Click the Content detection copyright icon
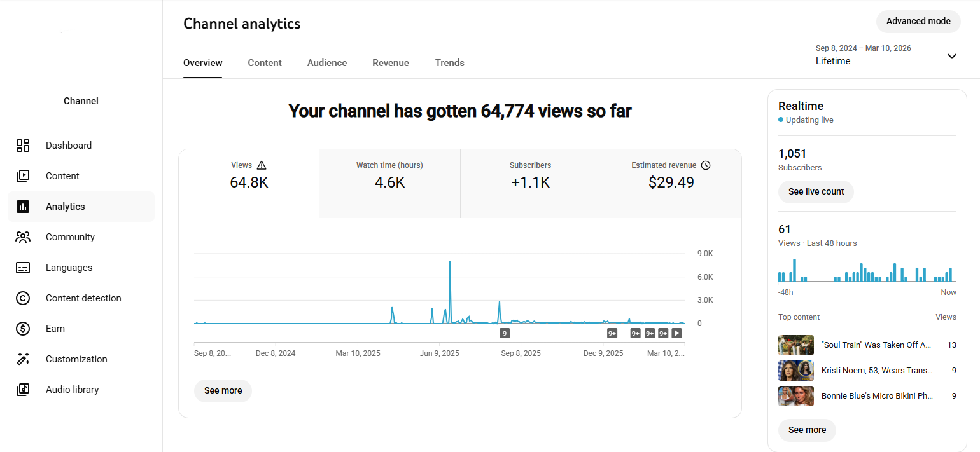 23,298
